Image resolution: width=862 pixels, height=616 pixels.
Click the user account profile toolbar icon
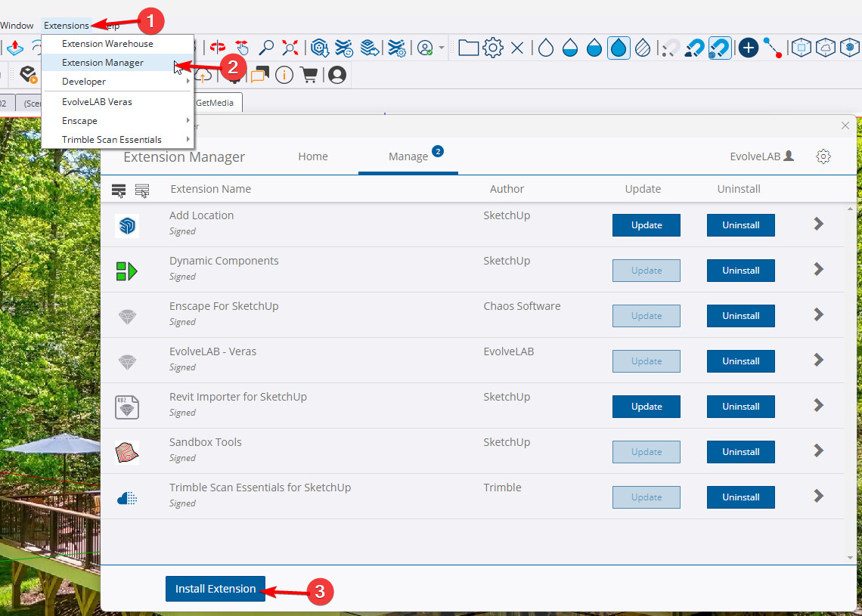pos(337,75)
